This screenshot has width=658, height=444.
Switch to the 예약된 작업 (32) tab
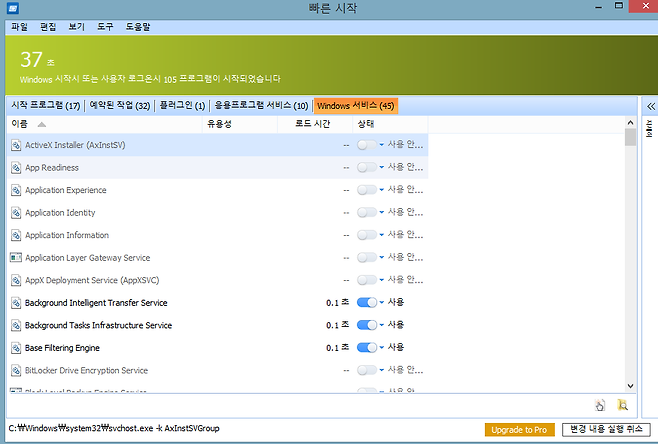(x=121, y=105)
